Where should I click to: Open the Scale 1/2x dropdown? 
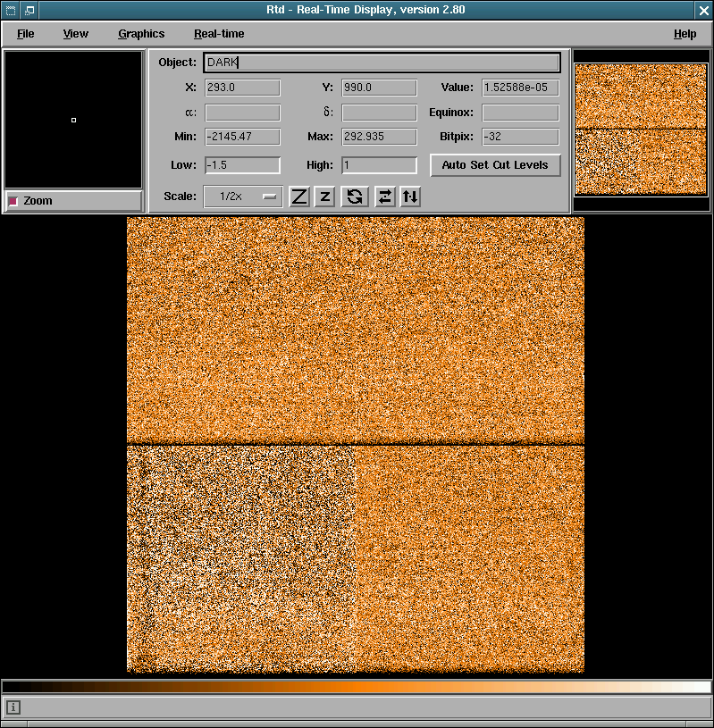(x=243, y=197)
